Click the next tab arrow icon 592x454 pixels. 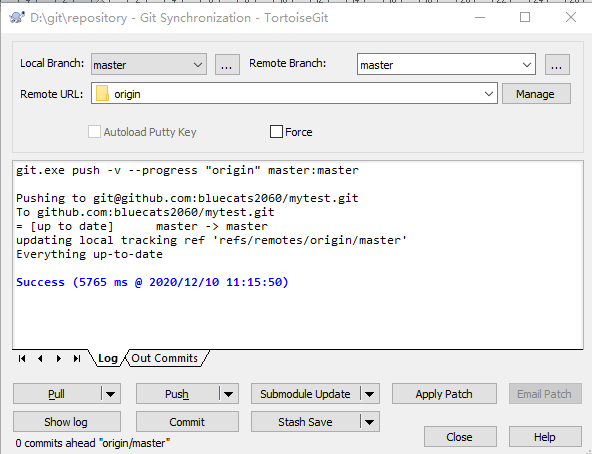59,358
